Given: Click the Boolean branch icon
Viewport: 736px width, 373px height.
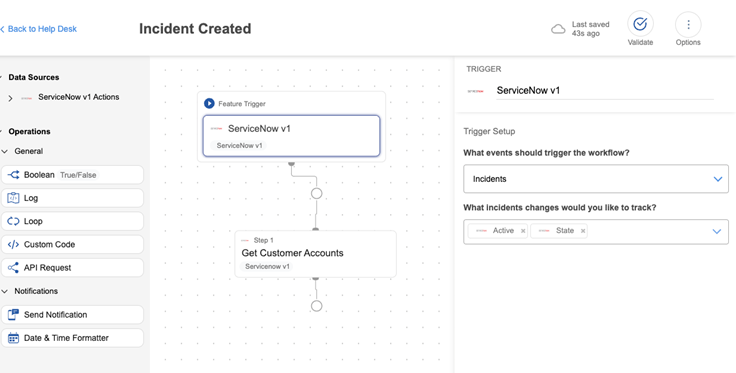Looking at the screenshot, I should [x=13, y=175].
